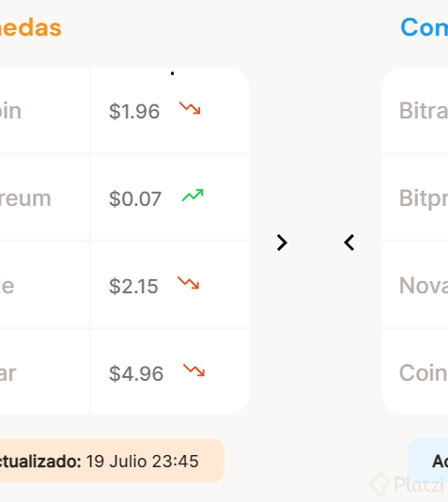Open the Bitra... commission row
This screenshot has width=448, height=502.
pos(415,110)
